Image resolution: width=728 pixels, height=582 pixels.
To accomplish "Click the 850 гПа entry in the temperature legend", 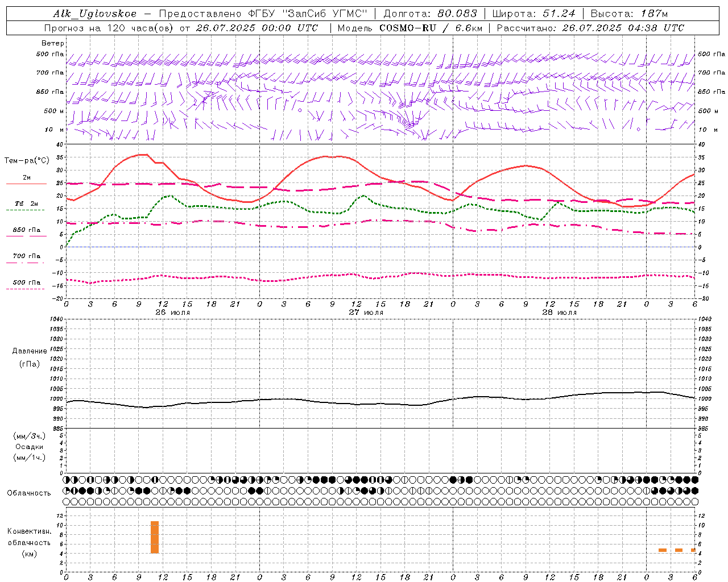I will (27, 230).
